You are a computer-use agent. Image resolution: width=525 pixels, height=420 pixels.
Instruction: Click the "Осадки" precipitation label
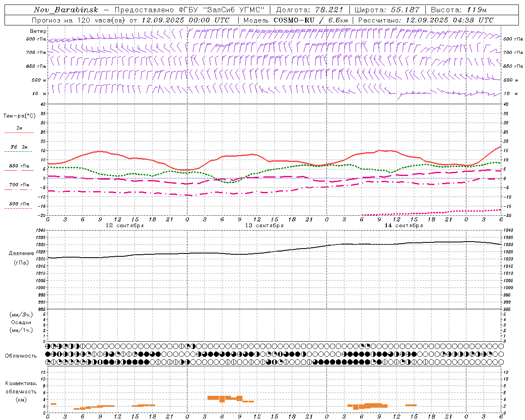point(21,322)
